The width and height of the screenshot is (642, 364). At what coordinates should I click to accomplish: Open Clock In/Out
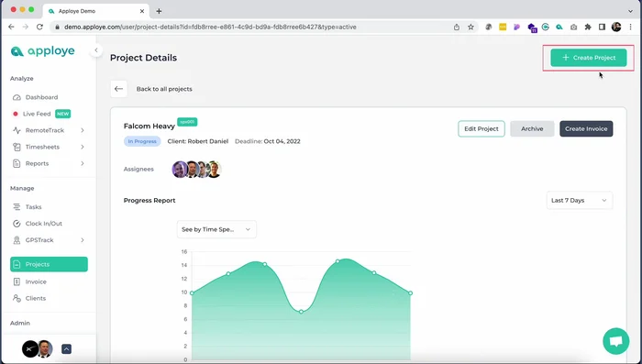click(x=43, y=224)
